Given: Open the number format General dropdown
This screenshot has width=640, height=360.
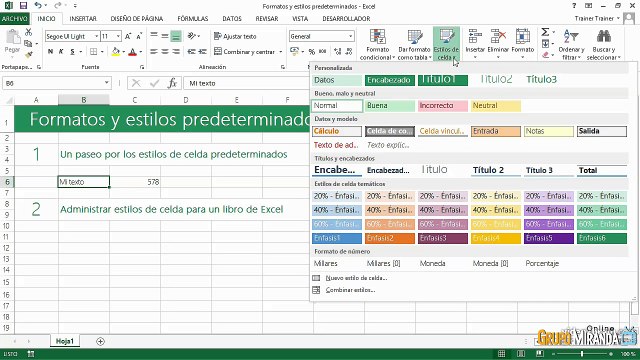Looking at the screenshot, I should 350,36.
